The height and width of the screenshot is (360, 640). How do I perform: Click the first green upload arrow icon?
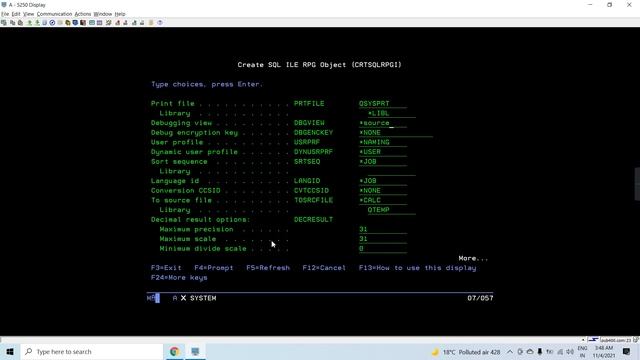29,23
